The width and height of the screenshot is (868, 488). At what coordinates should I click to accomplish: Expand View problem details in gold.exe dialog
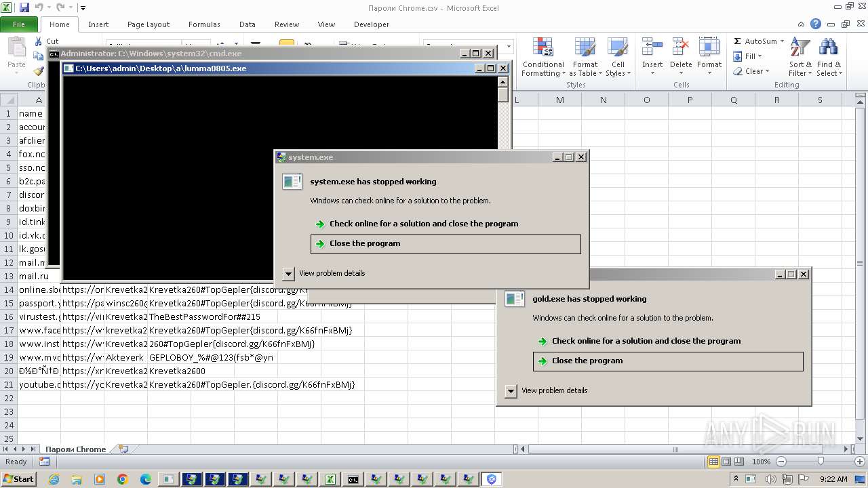point(511,390)
